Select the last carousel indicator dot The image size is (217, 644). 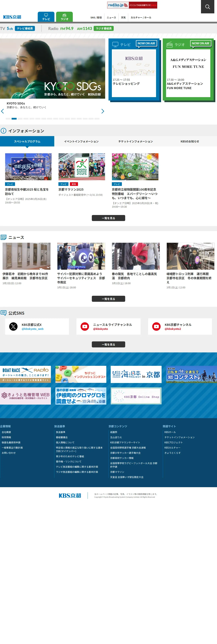click(x=97, y=119)
